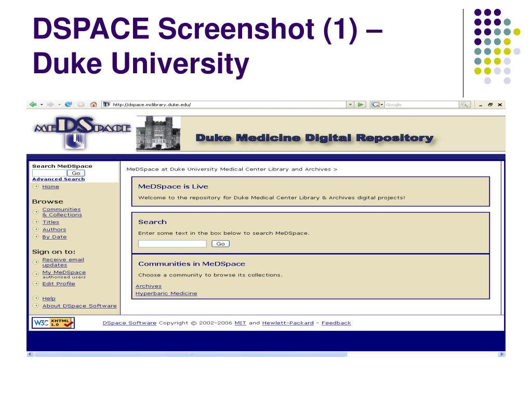Open About DSpace Software link
Viewport: 532px width, 399px height.
[79, 306]
